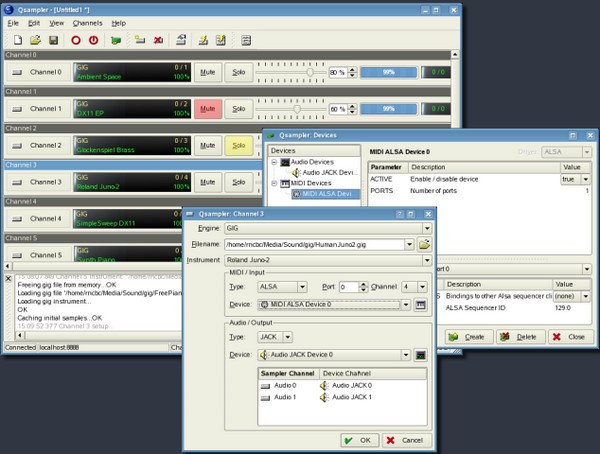Increase Channel 0 volume with the spin-up arrow
This screenshot has width=600, height=454.
click(x=352, y=70)
